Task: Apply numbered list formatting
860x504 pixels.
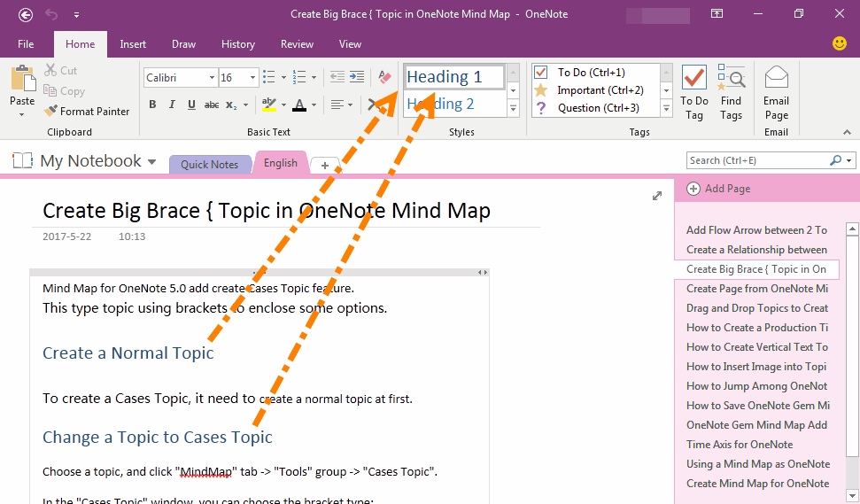Action: (x=298, y=77)
